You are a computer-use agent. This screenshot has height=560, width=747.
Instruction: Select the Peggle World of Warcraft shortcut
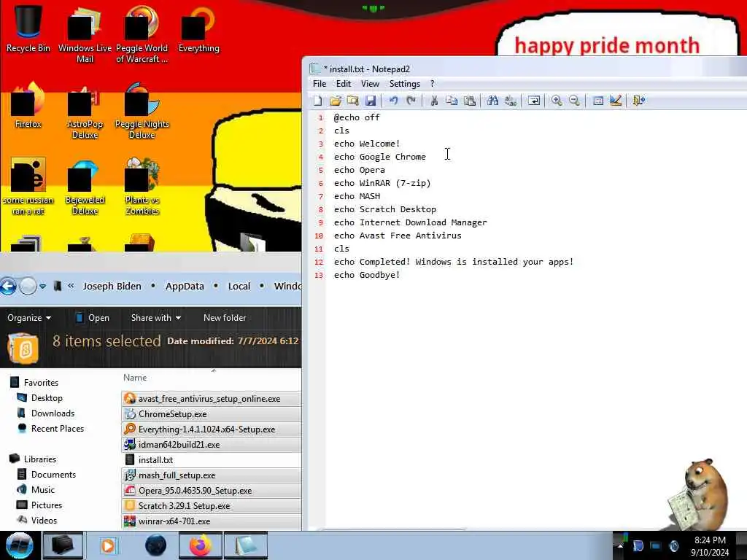[142, 34]
